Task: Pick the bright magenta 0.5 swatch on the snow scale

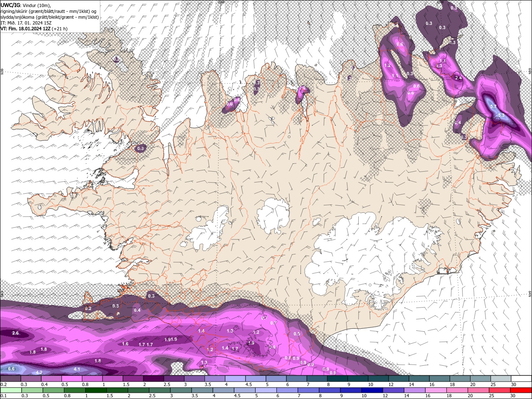Action: [x=71, y=379]
